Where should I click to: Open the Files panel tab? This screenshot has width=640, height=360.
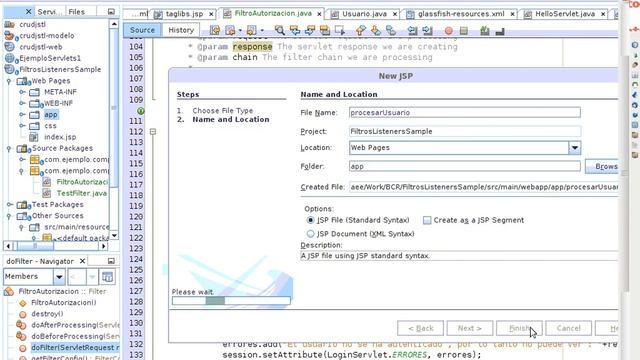[76, 12]
